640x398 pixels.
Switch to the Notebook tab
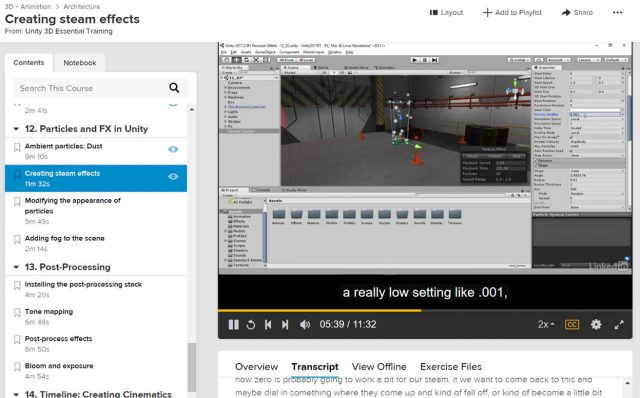[80, 63]
